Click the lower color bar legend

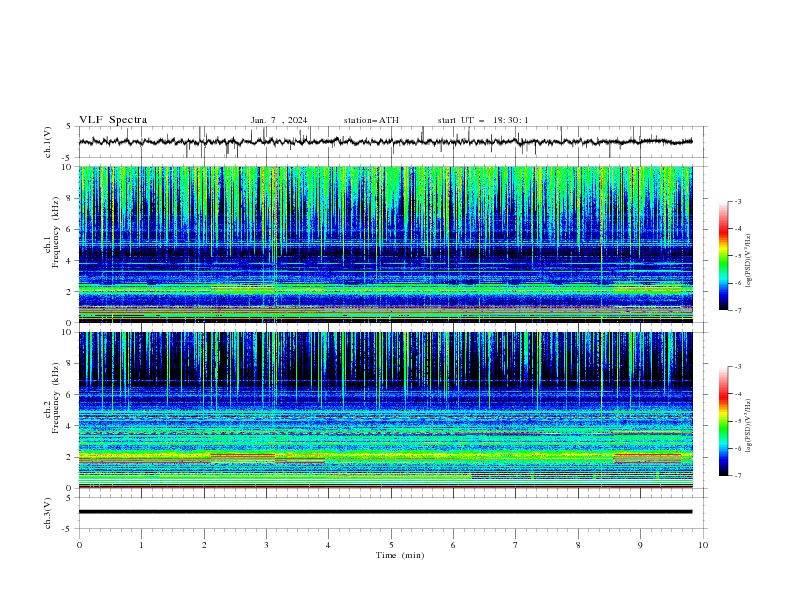(724, 421)
